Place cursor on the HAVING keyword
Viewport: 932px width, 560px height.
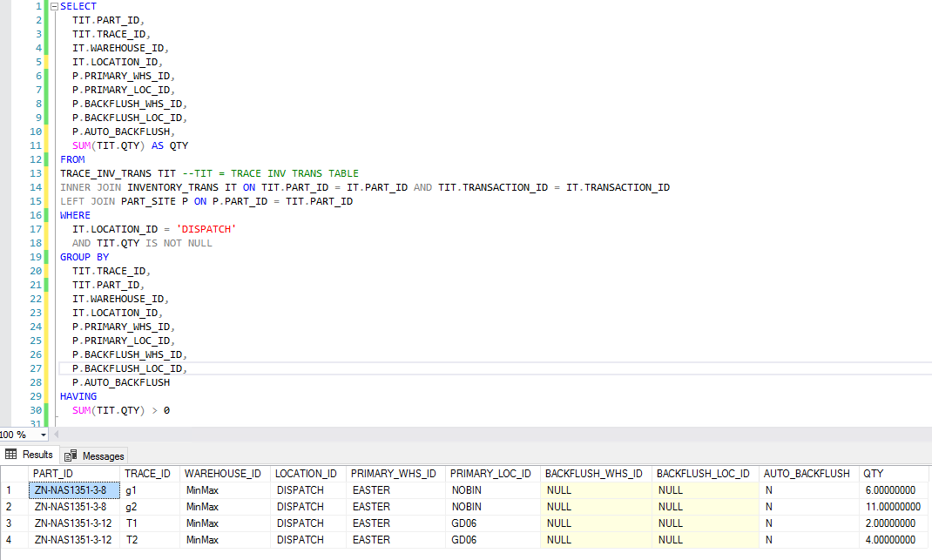coord(78,396)
